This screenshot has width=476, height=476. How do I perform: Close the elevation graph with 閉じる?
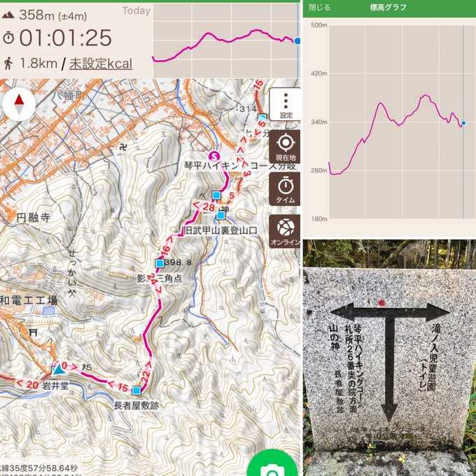tap(319, 7)
